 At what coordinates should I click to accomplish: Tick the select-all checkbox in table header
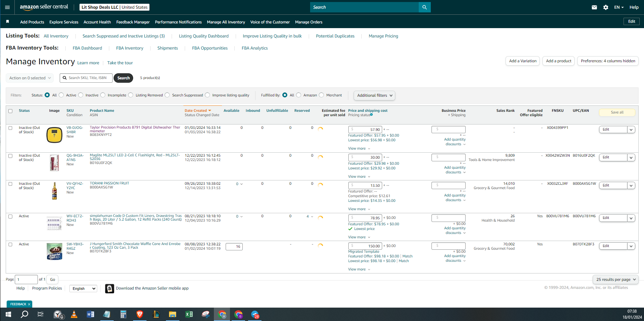pos(10,111)
